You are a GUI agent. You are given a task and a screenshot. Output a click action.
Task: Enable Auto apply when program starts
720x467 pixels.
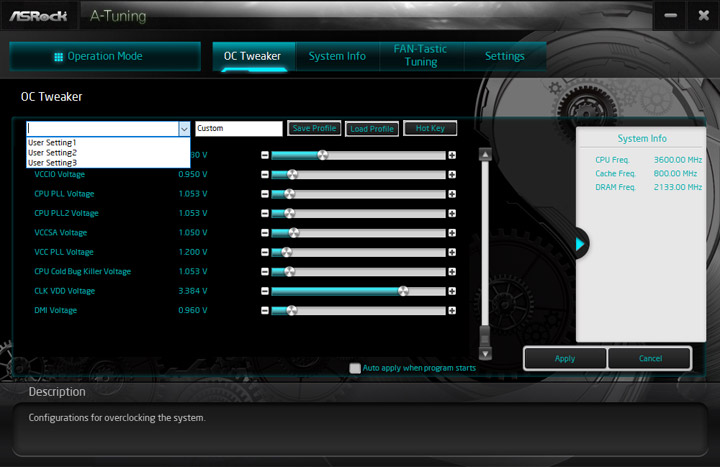click(x=355, y=368)
